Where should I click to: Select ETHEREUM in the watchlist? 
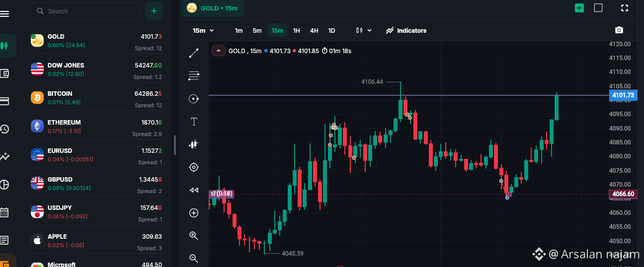tap(97, 126)
